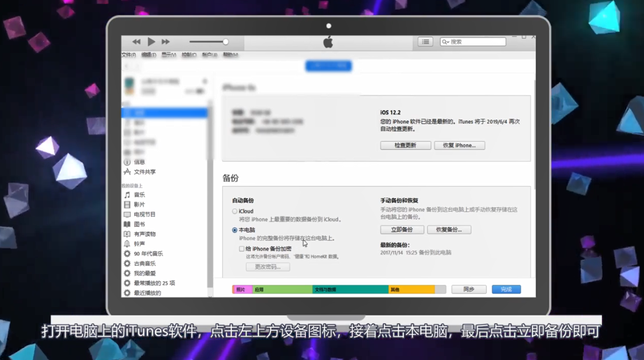Select the highlighted blue sidebar row

coord(164,113)
